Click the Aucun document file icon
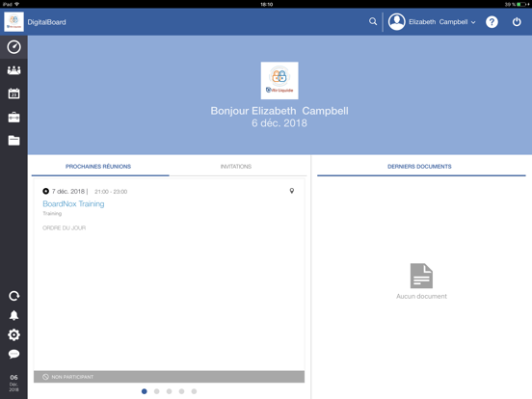 [x=421, y=276]
